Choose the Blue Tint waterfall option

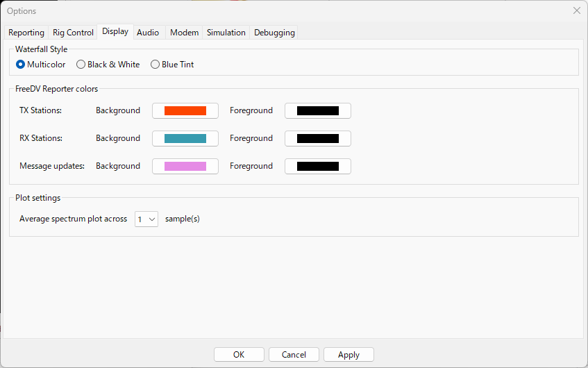(x=156, y=65)
